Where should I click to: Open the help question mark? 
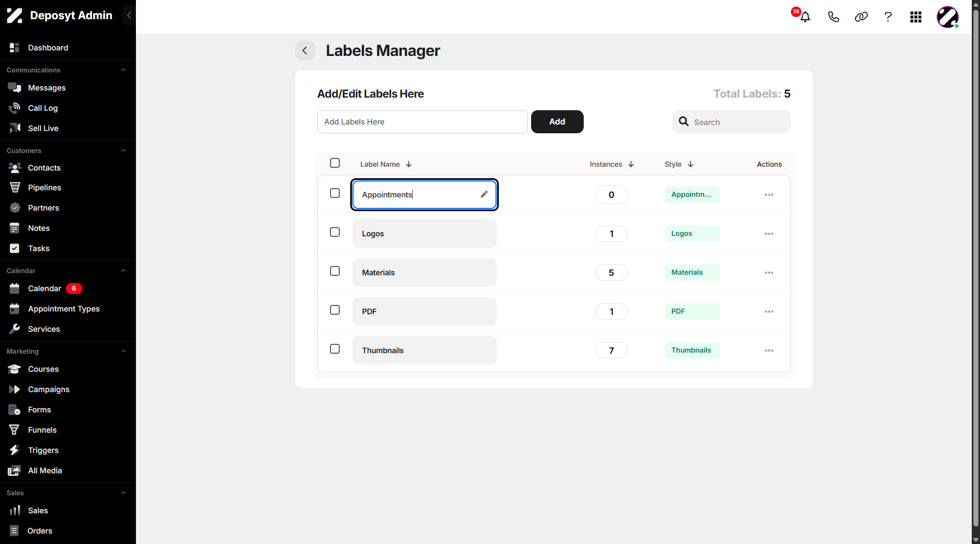(x=888, y=17)
